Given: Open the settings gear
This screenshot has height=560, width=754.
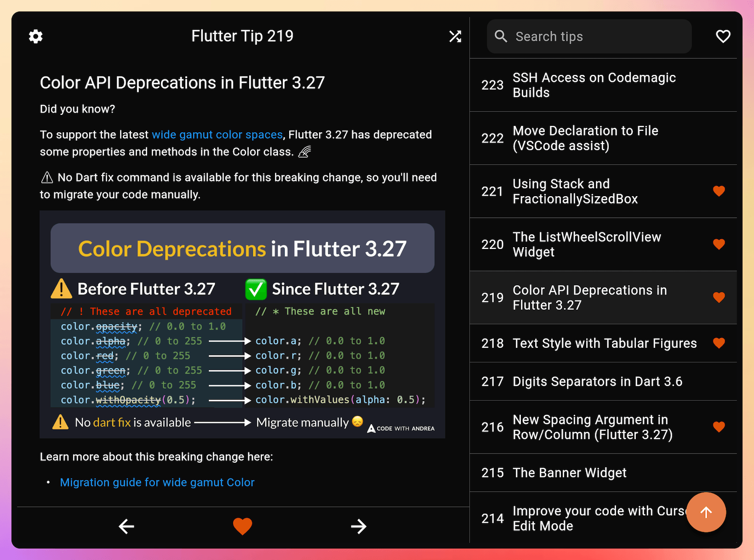Looking at the screenshot, I should pyautogui.click(x=36, y=36).
